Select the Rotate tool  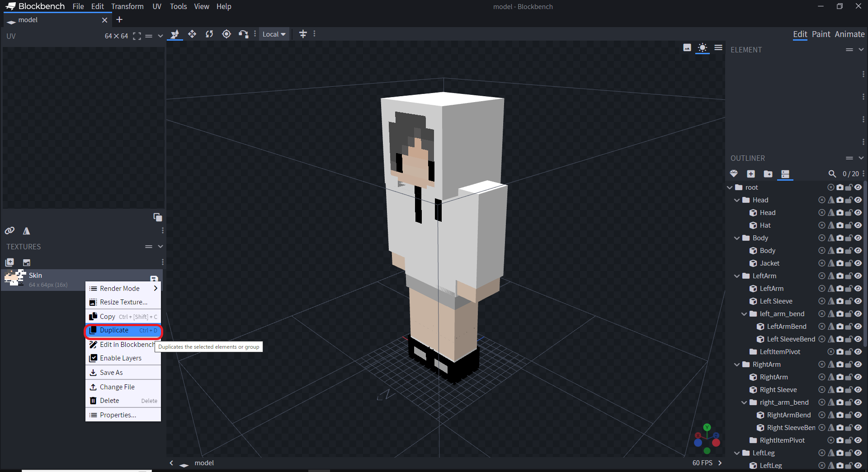(x=209, y=34)
